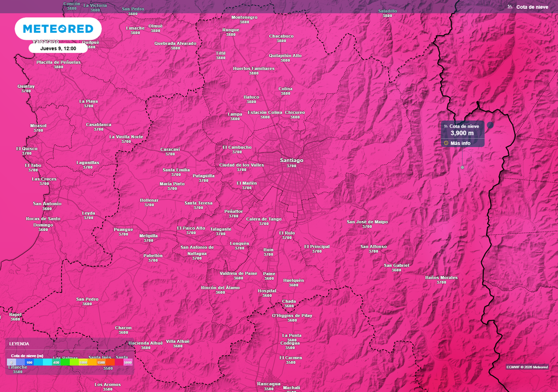Click the Peñaflor label
This screenshot has width=558, height=392.
[x=233, y=211]
